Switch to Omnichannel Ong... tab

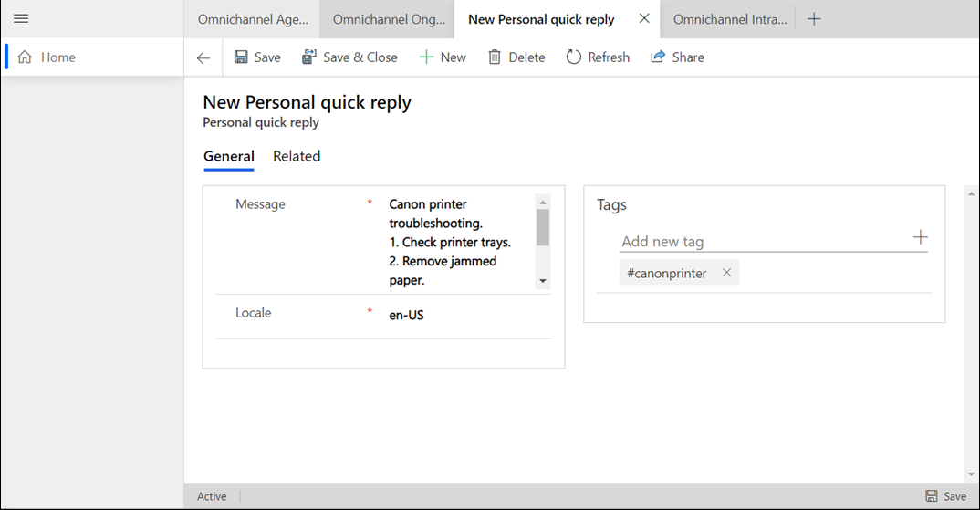coord(388,19)
